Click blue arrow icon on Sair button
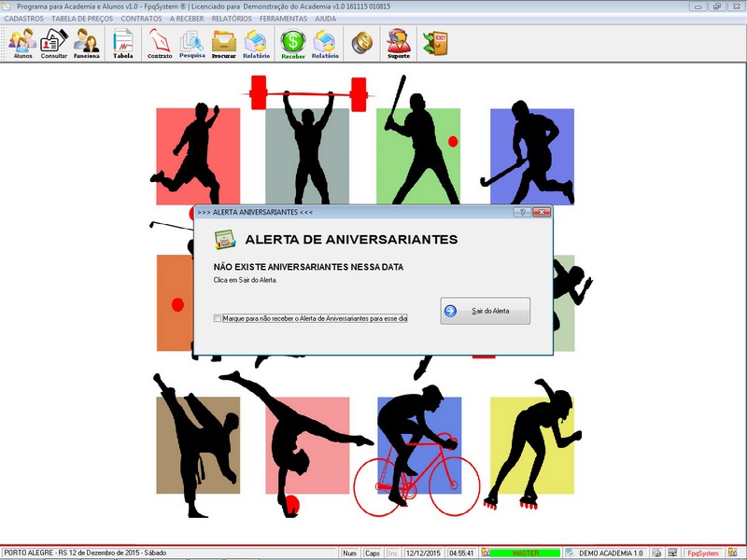 click(450, 311)
